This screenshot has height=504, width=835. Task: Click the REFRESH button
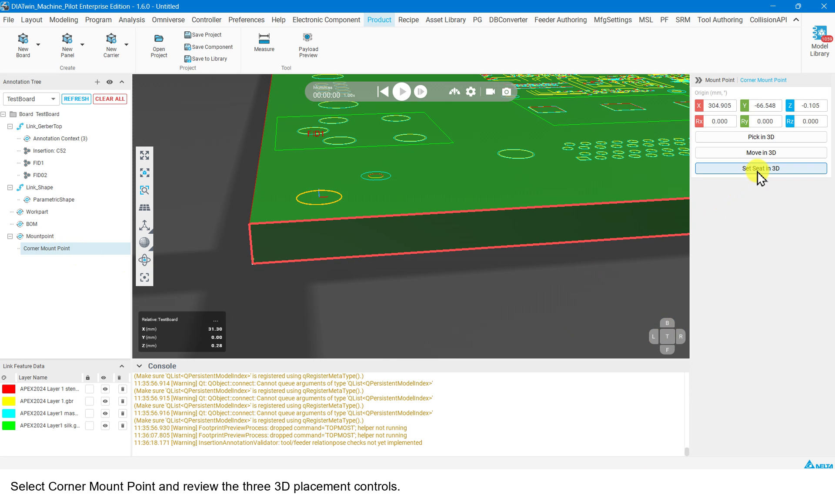pos(76,99)
